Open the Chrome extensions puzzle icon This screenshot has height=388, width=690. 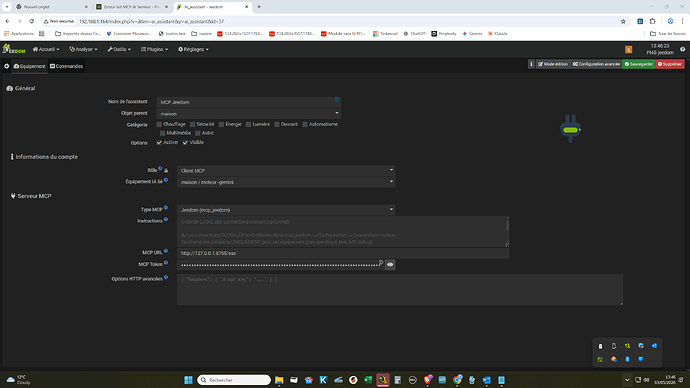coord(653,21)
